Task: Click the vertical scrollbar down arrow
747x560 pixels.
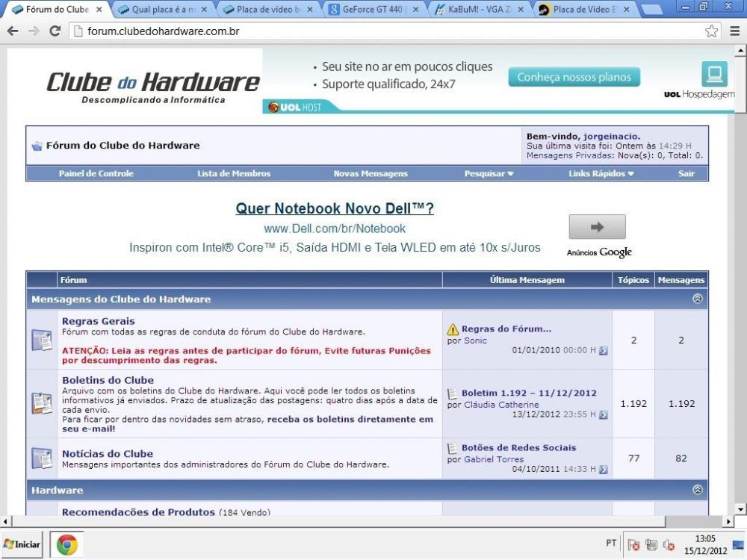Action: (740, 508)
